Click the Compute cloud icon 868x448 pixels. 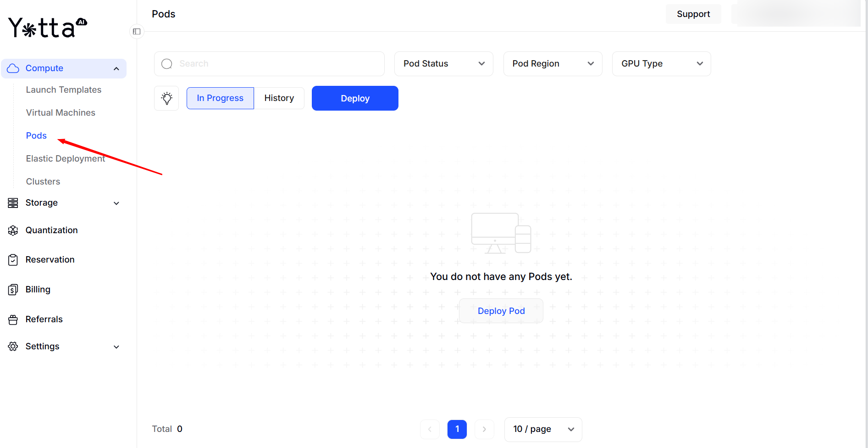[x=13, y=68]
